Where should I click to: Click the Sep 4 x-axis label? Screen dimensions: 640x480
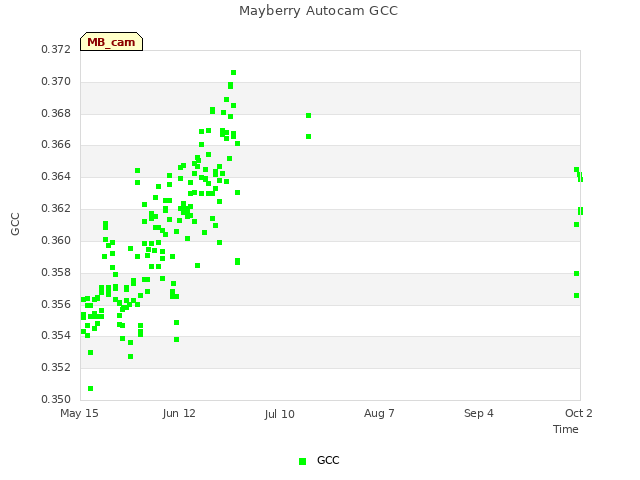pyautogui.click(x=479, y=413)
